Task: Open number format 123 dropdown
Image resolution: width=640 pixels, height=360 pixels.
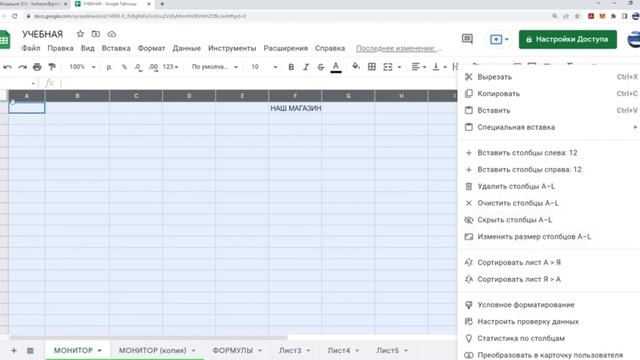Action: [171, 67]
